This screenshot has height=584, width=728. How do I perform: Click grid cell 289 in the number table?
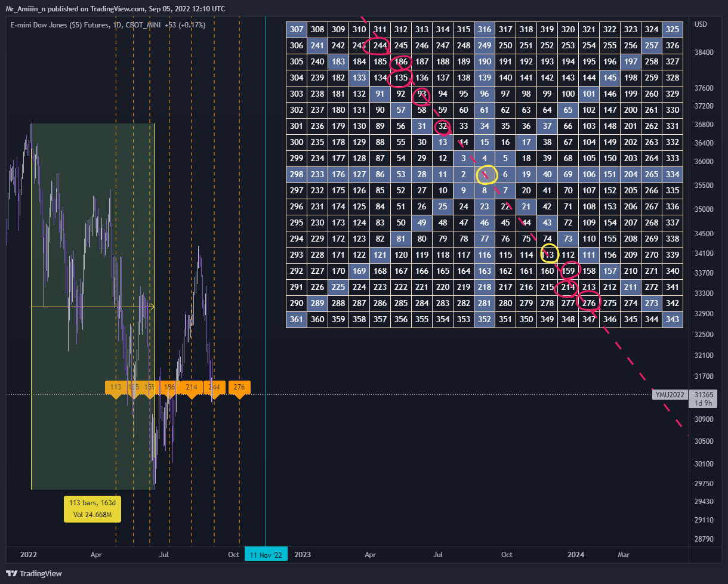click(x=317, y=303)
